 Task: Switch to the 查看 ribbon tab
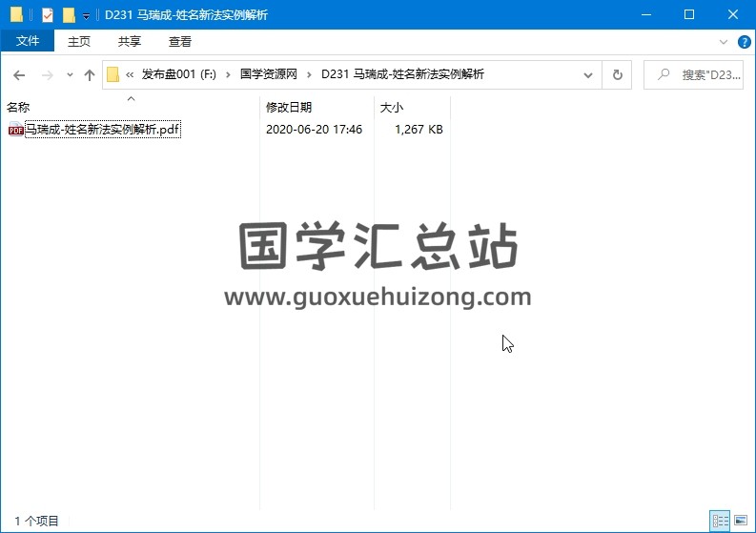[180, 42]
